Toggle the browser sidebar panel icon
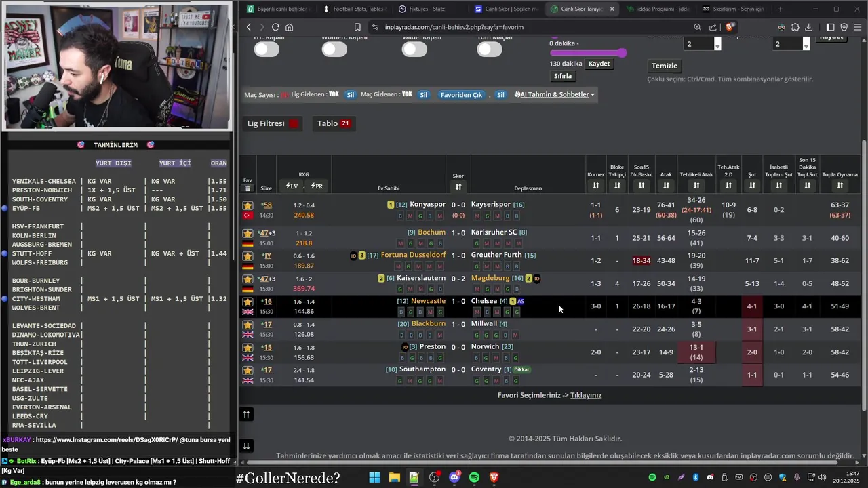Viewport: 868px width, 488px height. [x=830, y=27]
